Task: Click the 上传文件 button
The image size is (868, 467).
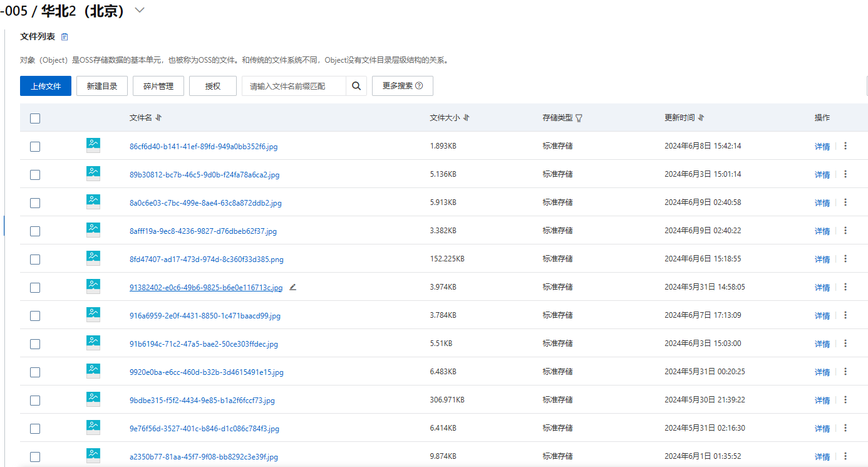Action: [46, 86]
